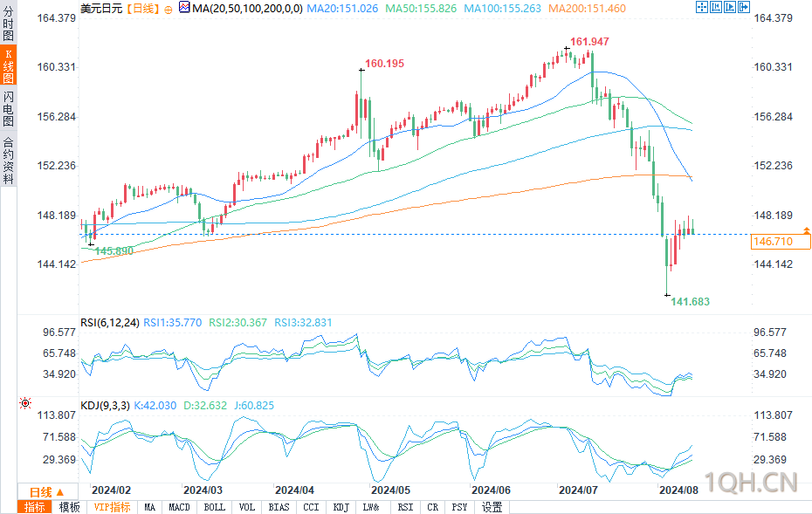Click the crosshair cursor icon
Image resolution: width=812 pixels, height=514 pixels.
pyautogui.click(x=702, y=7)
